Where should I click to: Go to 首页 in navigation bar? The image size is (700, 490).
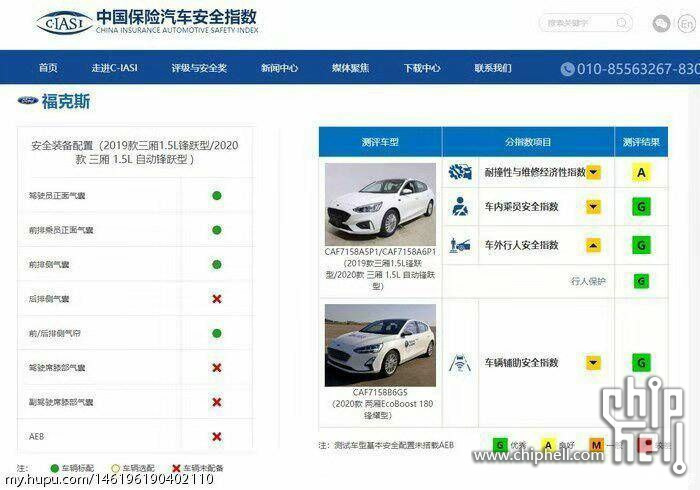(x=48, y=68)
